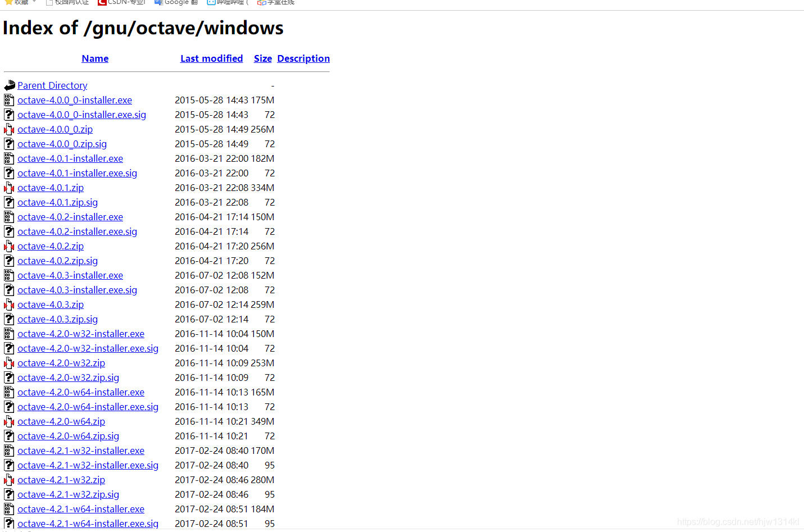Image resolution: width=804 pixels, height=532 pixels.
Task: Click the unknown-file icon beside octave-4.0.2-installer.exe.sig
Action: point(9,231)
